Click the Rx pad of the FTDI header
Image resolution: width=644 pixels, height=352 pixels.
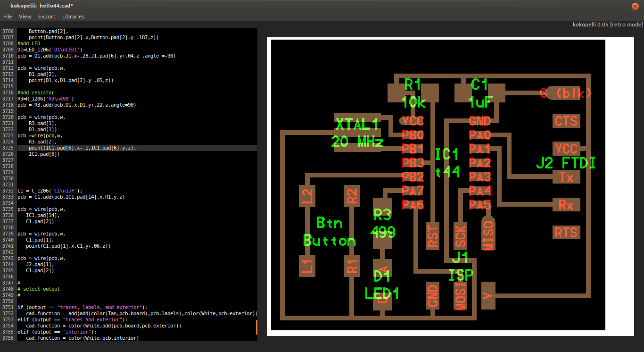[566, 205]
